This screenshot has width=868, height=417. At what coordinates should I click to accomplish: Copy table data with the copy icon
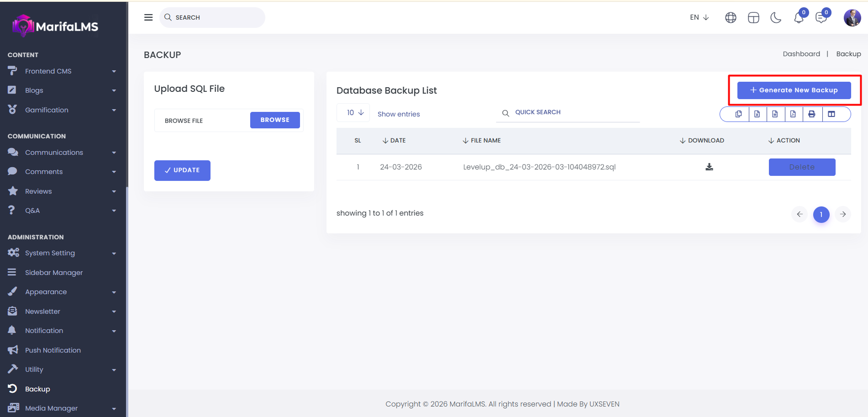click(738, 114)
